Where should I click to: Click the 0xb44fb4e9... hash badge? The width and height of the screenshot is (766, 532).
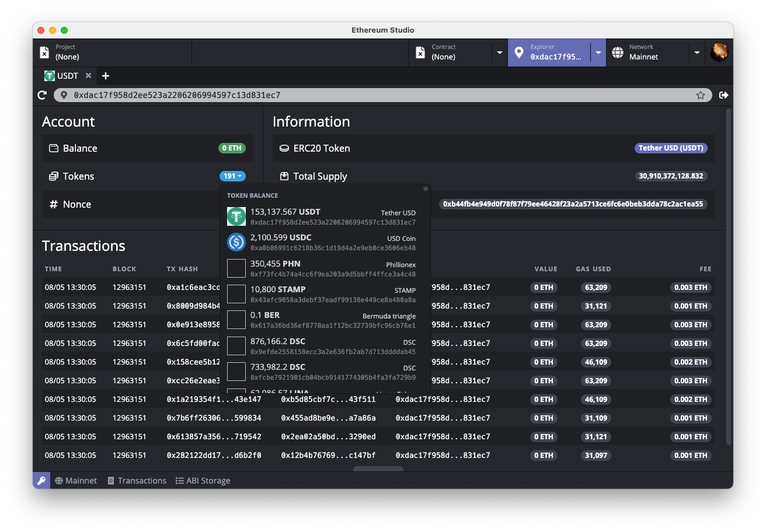click(x=573, y=204)
